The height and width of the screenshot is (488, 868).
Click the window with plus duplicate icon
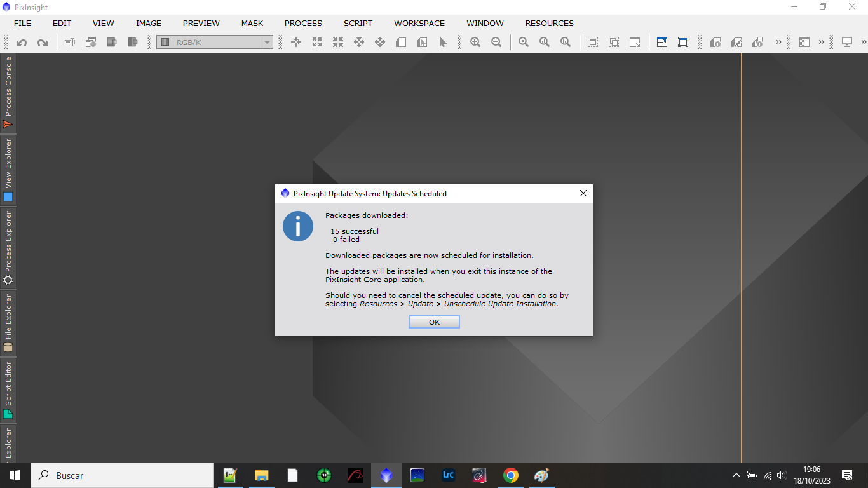pyautogui.click(x=91, y=43)
